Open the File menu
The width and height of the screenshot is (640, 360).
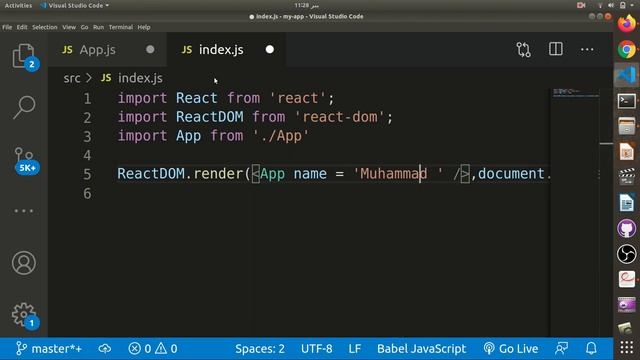(x=7, y=27)
